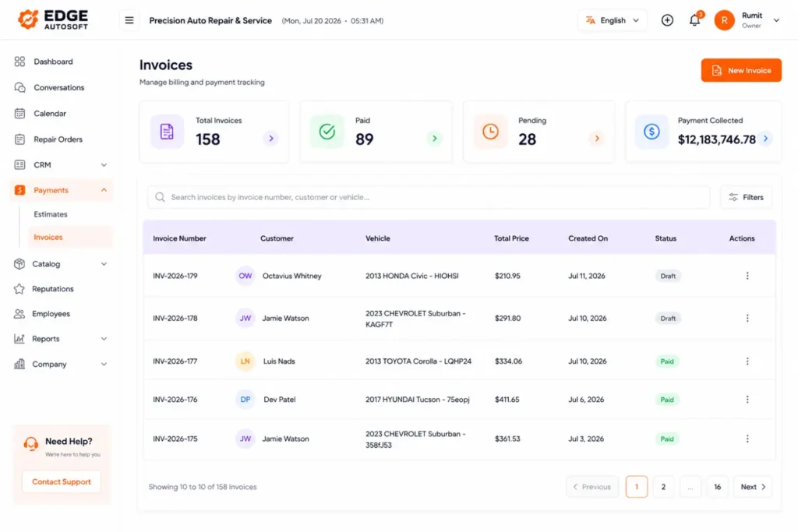This screenshot has width=798, height=532.
Task: Open the Rumit user profile dropdown
Action: click(x=747, y=20)
